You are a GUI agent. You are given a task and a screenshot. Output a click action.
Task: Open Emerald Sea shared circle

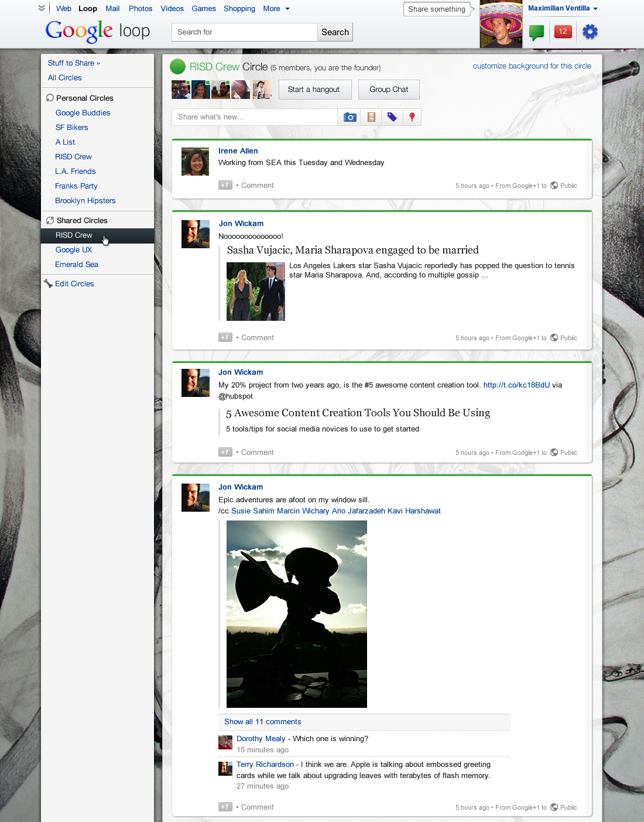coord(77,265)
